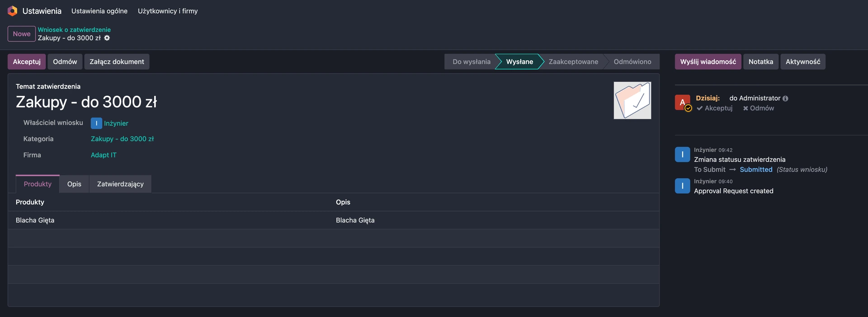The height and width of the screenshot is (317, 868).
Task: Follow the Wniosek o zatwierdzenie breadcrumb link
Action: [74, 30]
